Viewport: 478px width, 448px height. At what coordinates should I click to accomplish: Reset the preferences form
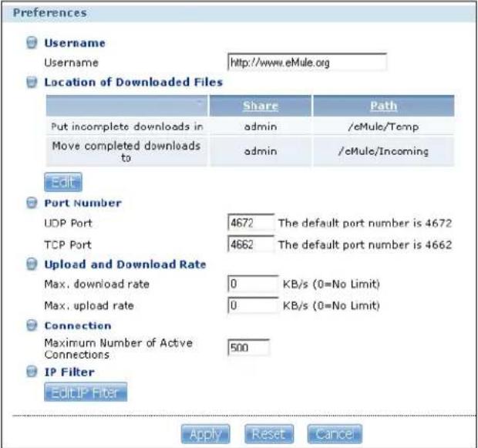click(x=269, y=434)
